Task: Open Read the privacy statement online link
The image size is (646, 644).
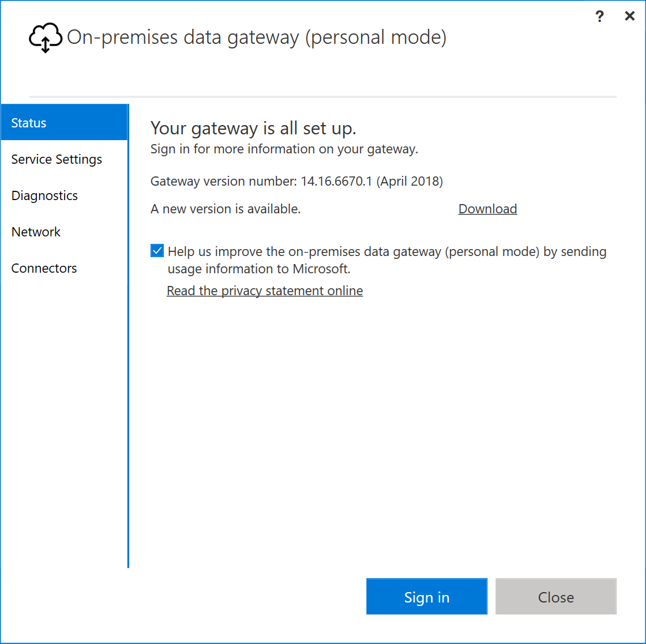Action: pos(265,291)
